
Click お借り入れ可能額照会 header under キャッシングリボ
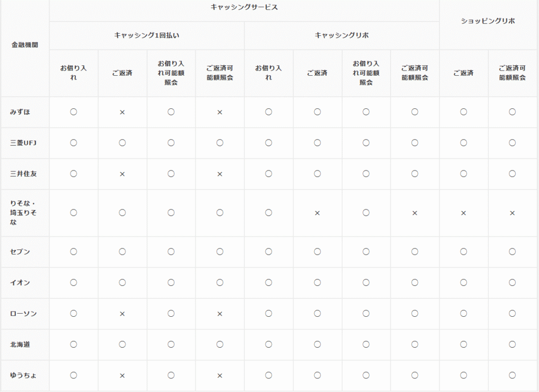point(366,73)
